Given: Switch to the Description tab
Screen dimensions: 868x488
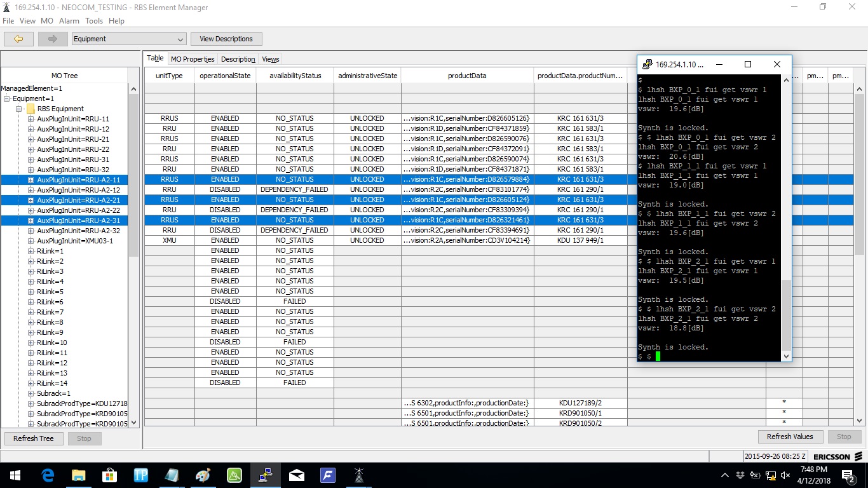Looking at the screenshot, I should point(238,59).
